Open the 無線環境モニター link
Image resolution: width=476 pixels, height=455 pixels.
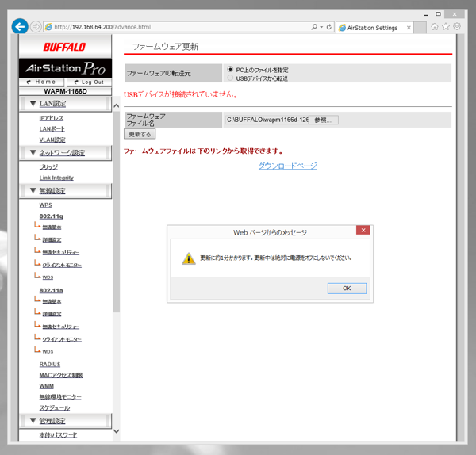60,397
